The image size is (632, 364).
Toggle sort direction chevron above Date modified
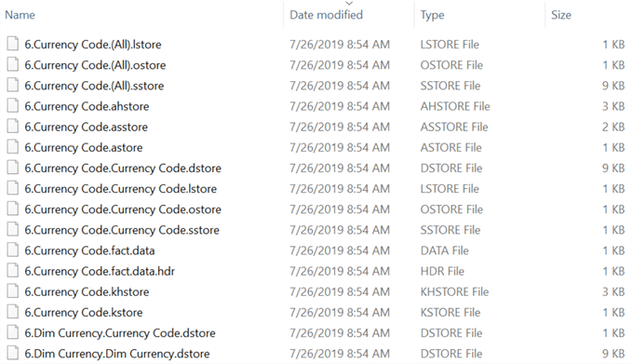(349, 3)
